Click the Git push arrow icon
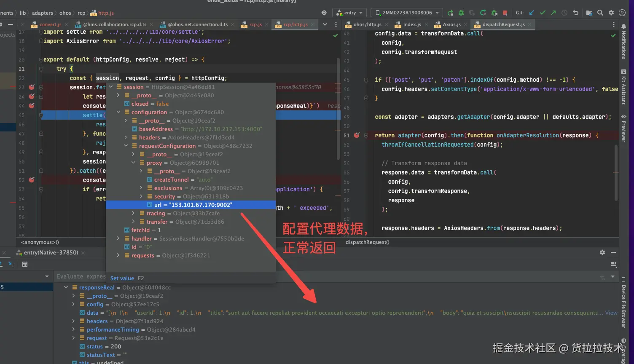 (x=553, y=13)
